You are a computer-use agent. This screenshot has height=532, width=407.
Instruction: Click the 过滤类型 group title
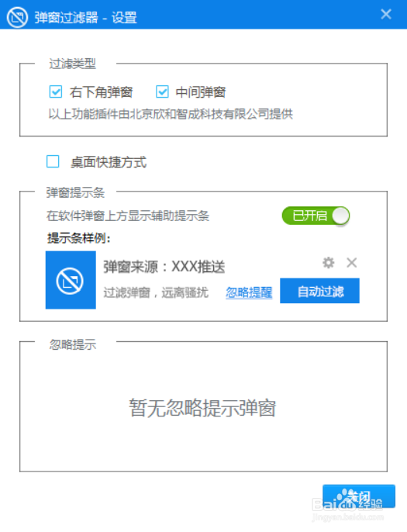[73, 64]
